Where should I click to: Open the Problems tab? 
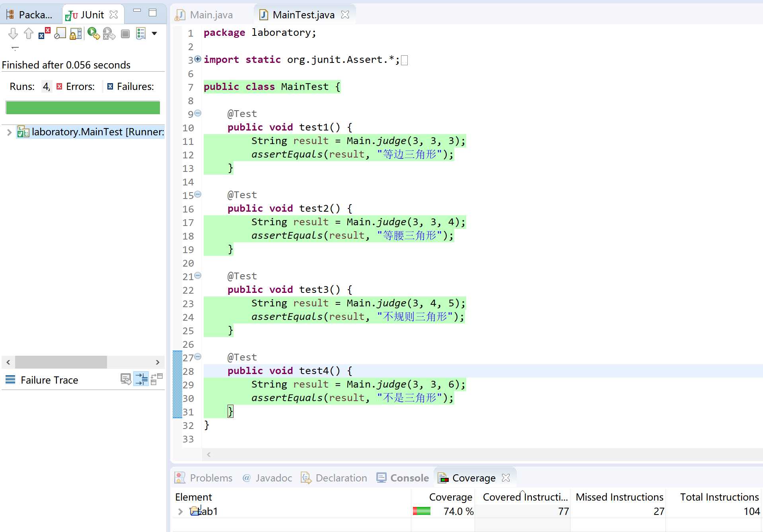click(x=204, y=478)
